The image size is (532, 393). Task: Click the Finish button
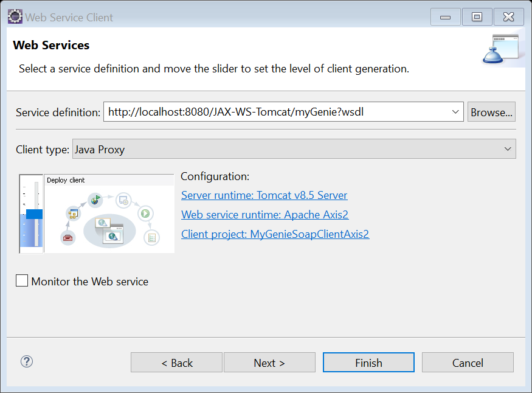[368, 363]
